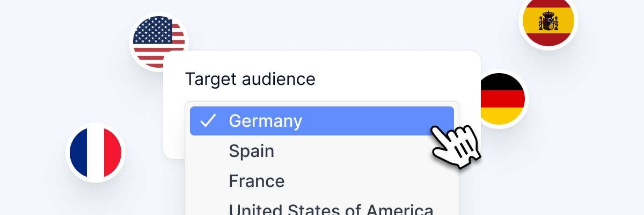
Task: Choose Spain from the dropdown list
Action: (x=322, y=151)
